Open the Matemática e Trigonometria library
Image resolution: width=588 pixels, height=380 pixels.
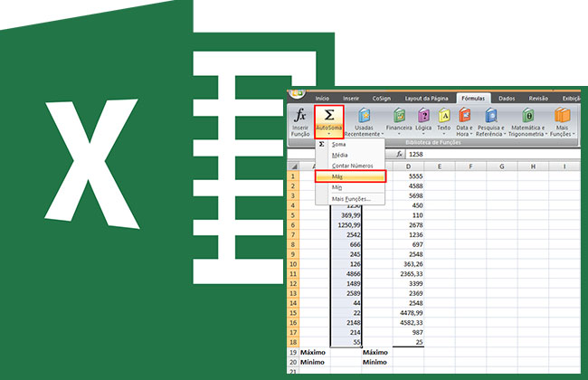[527, 122]
